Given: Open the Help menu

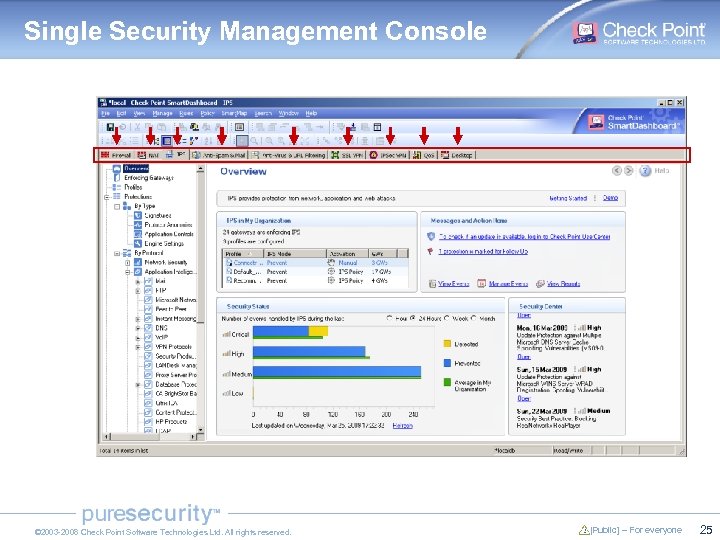Looking at the screenshot, I should pos(311,113).
